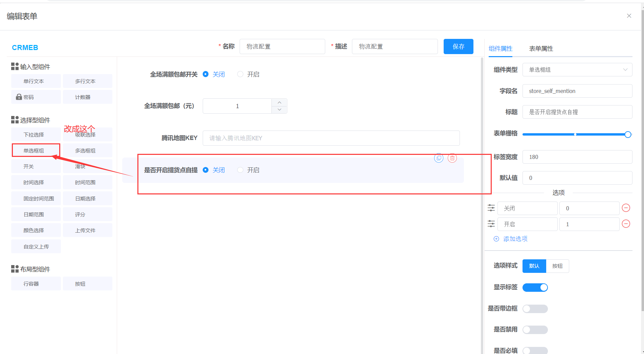Toggle the 是否必填 switch
The height and width of the screenshot is (354, 644).
coord(535,351)
